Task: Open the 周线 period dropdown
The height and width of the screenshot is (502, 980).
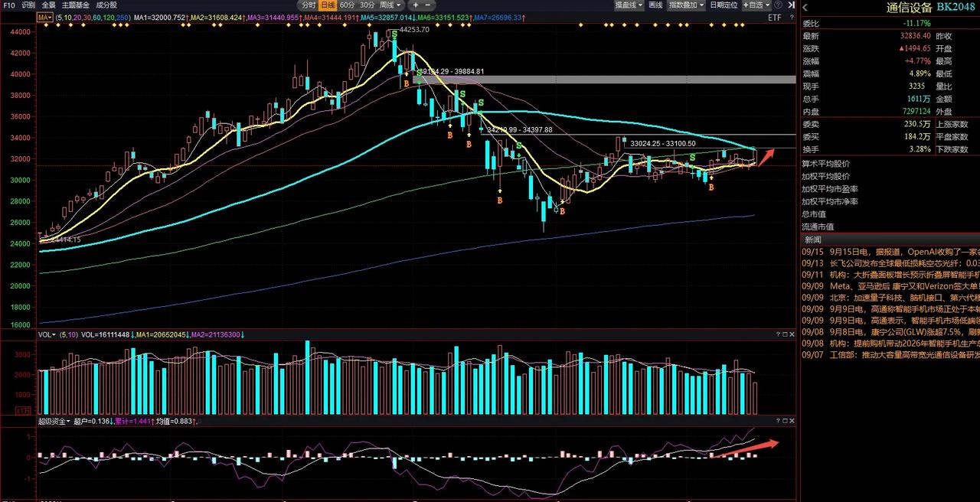Action: (x=390, y=5)
